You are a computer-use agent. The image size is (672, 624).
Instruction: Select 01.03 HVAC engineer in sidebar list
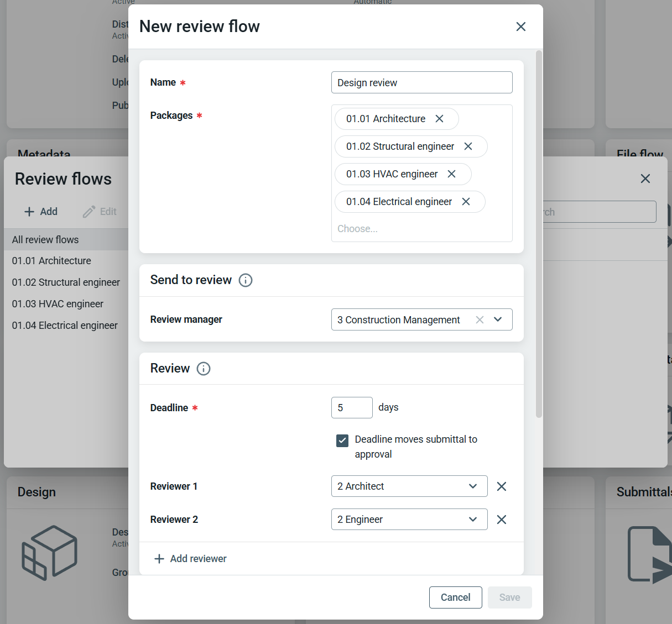click(x=58, y=304)
